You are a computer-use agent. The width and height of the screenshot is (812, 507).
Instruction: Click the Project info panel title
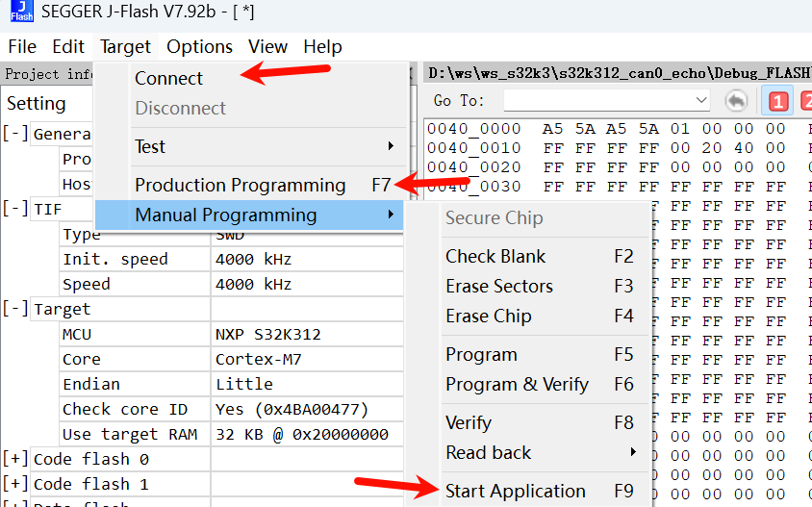48,74
